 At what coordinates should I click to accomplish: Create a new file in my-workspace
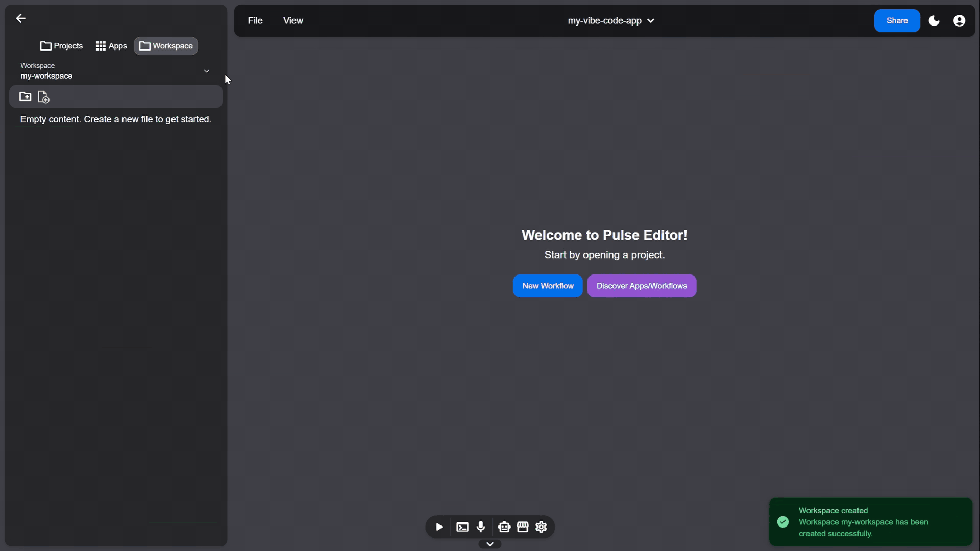click(x=43, y=97)
